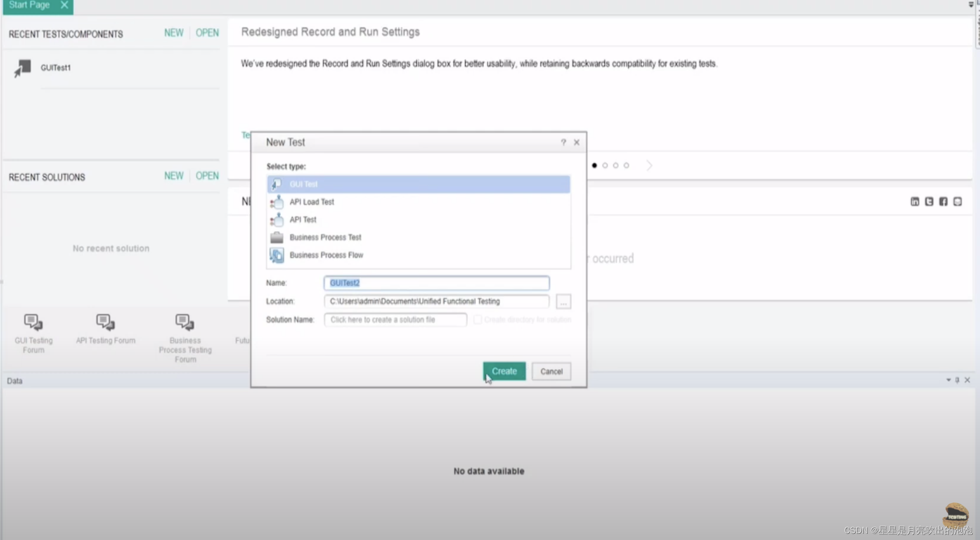Viewport: 980px width, 540px height.
Task: Click the last social icon after Facebook
Action: [957, 202]
